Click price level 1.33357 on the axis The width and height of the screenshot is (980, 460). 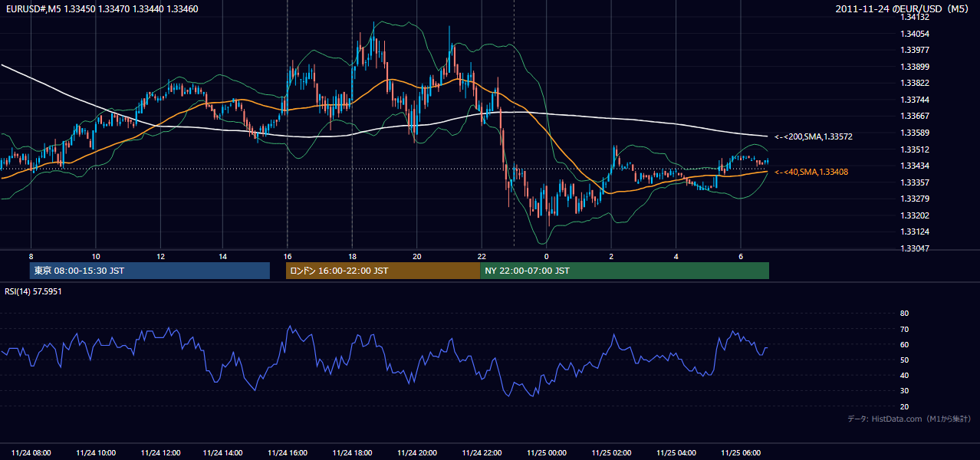tap(916, 182)
